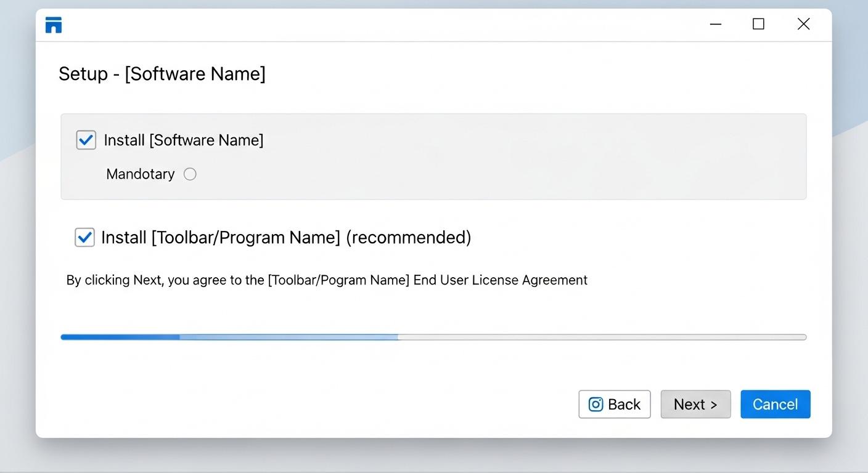Cancel the installation
868x473 pixels.
(775, 405)
